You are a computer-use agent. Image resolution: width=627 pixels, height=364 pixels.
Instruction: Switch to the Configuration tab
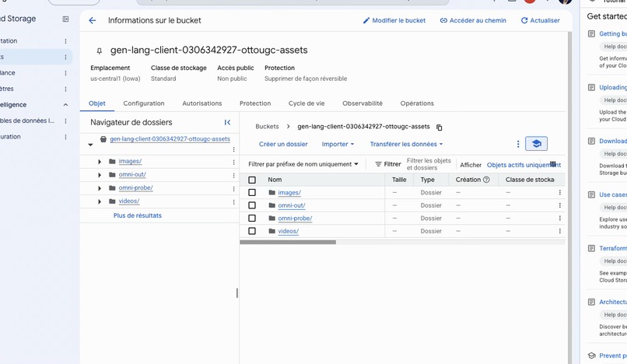coord(144,103)
